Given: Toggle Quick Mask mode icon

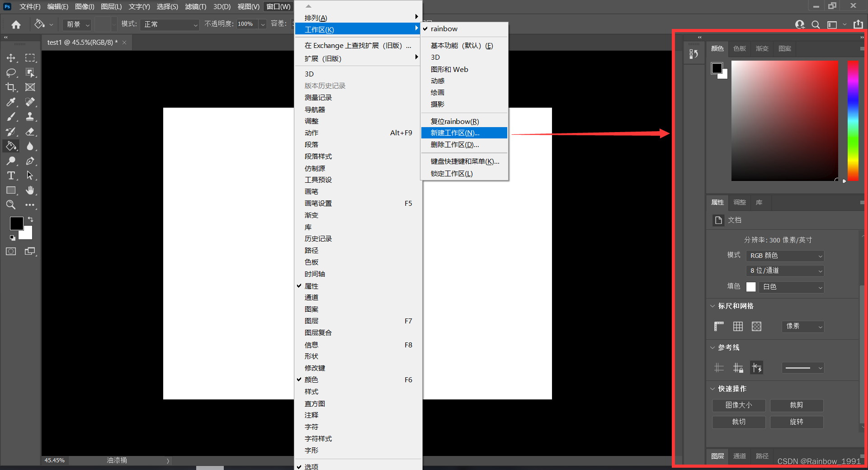Looking at the screenshot, I should [11, 252].
